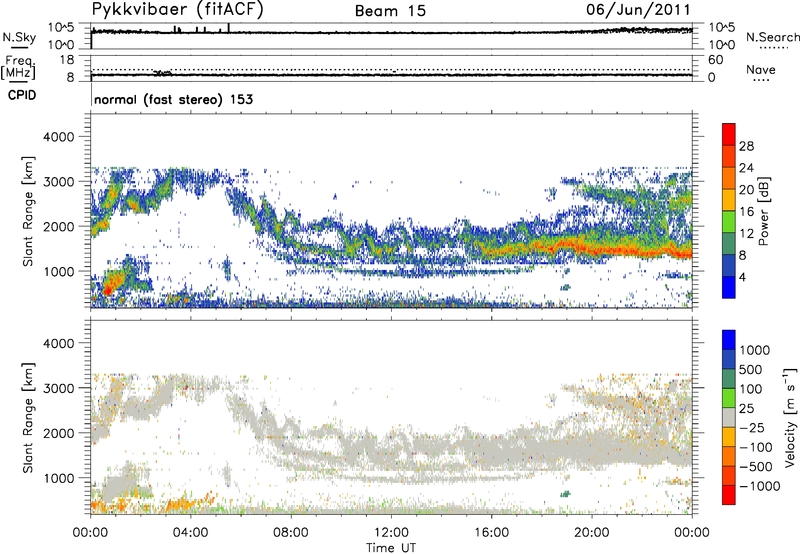The width and height of the screenshot is (800, 554).
Task: Click the "04:00" time axis label
Action: click(x=190, y=533)
